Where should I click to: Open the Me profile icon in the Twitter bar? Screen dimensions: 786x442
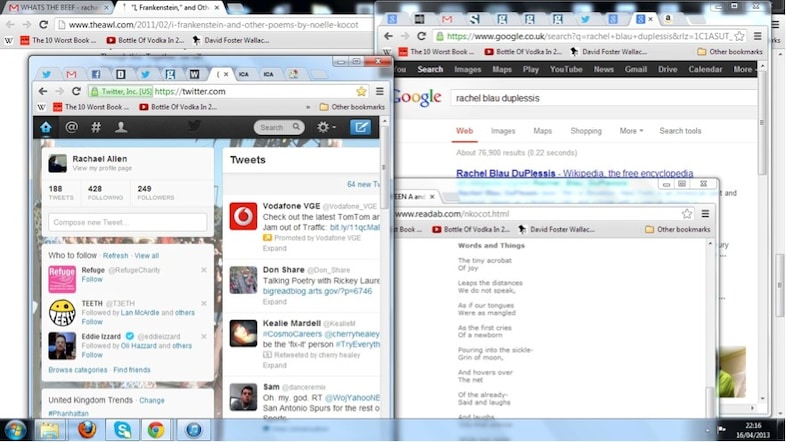pos(121,127)
